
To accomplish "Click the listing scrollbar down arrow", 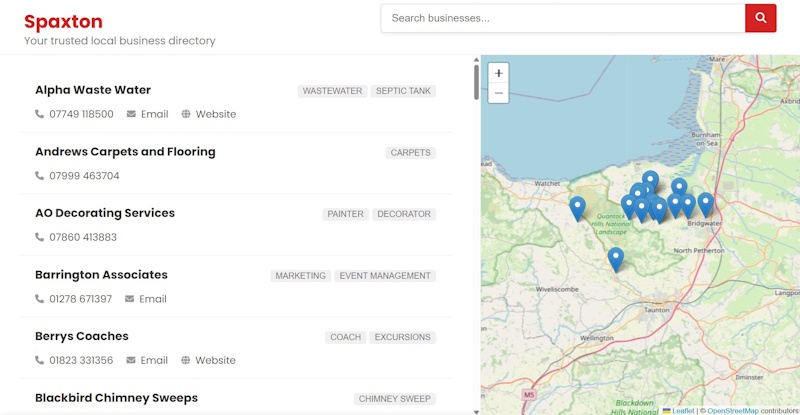I will (476, 411).
